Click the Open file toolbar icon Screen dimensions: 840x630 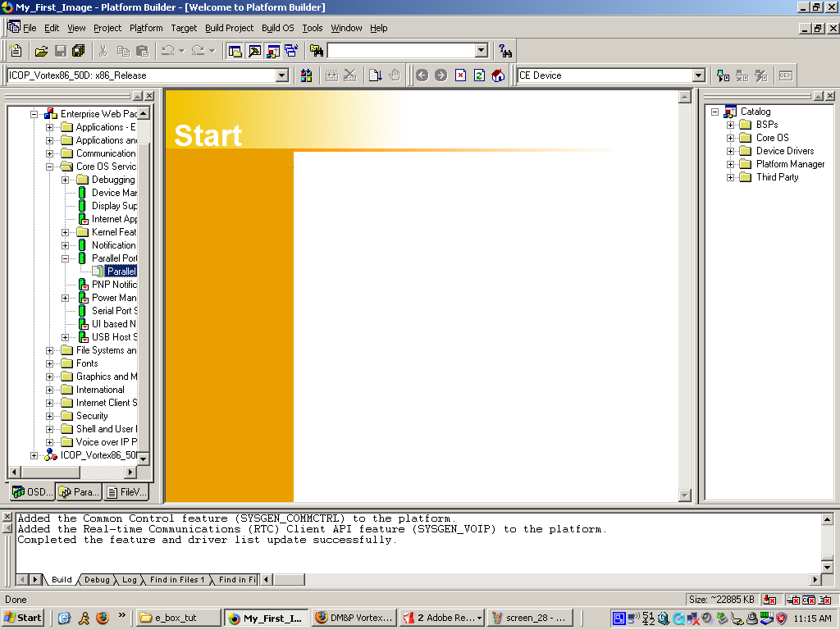coord(41,51)
